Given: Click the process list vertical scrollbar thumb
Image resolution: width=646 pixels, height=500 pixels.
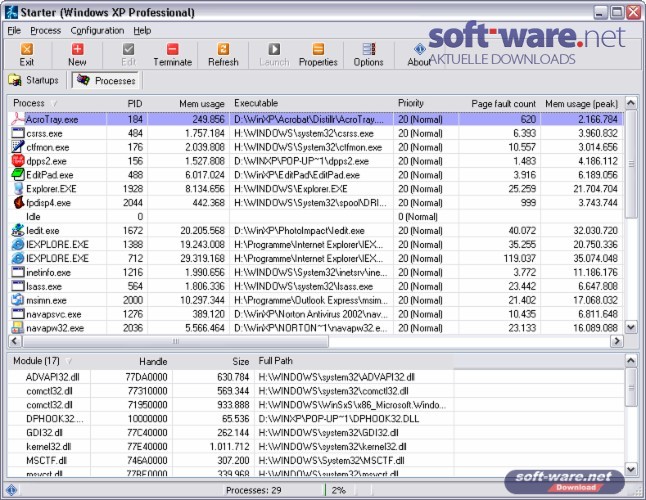Looking at the screenshot, I should pos(631,164).
